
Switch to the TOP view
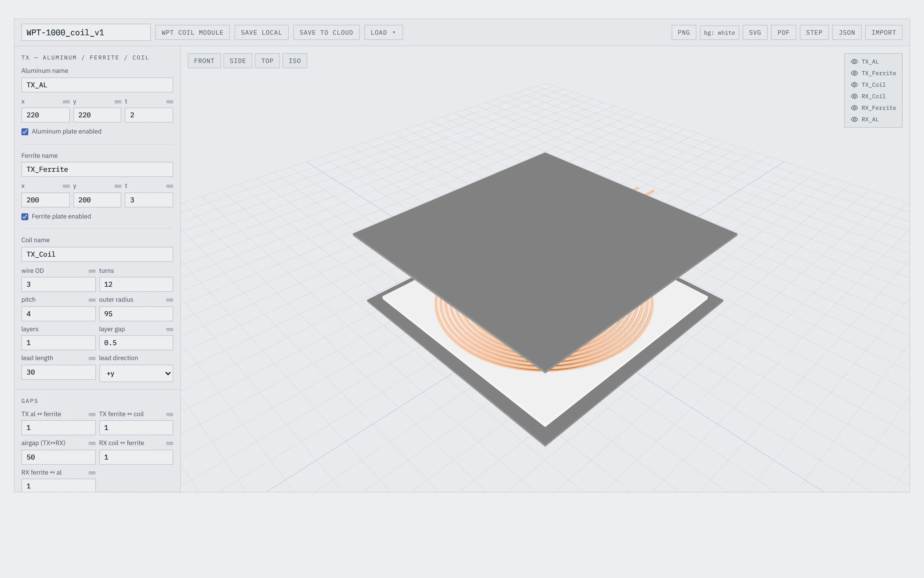pyautogui.click(x=267, y=61)
